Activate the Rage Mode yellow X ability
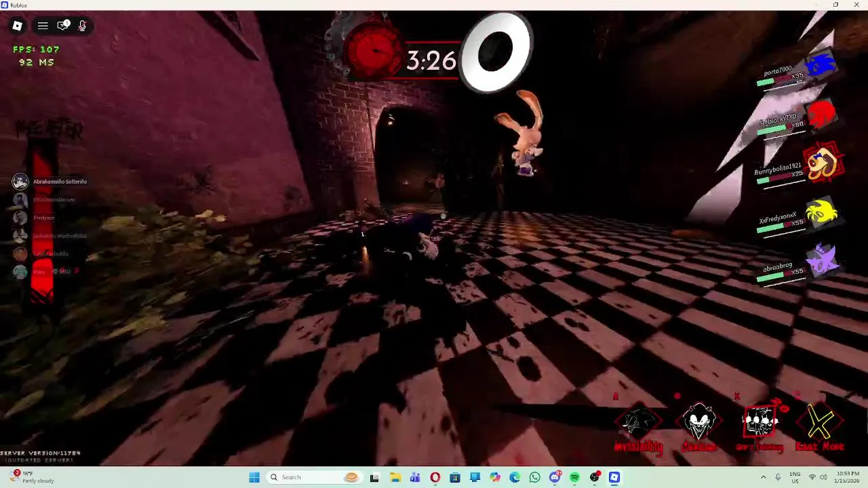 [821, 422]
